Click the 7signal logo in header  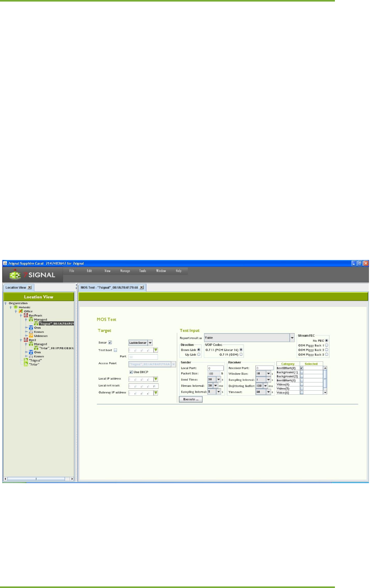tap(32, 274)
